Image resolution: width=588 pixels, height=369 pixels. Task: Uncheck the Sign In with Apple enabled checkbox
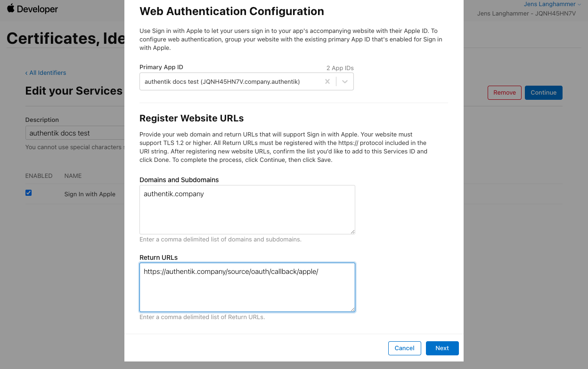(28, 193)
